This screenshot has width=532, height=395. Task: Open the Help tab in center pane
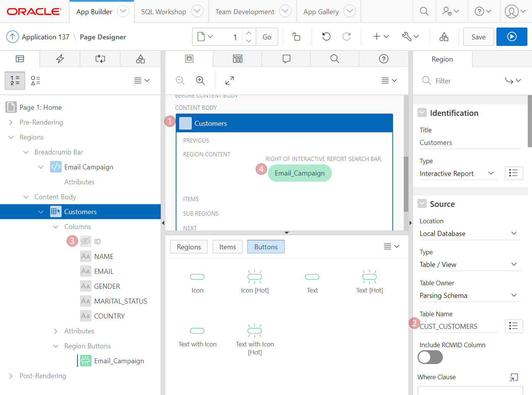383,59
